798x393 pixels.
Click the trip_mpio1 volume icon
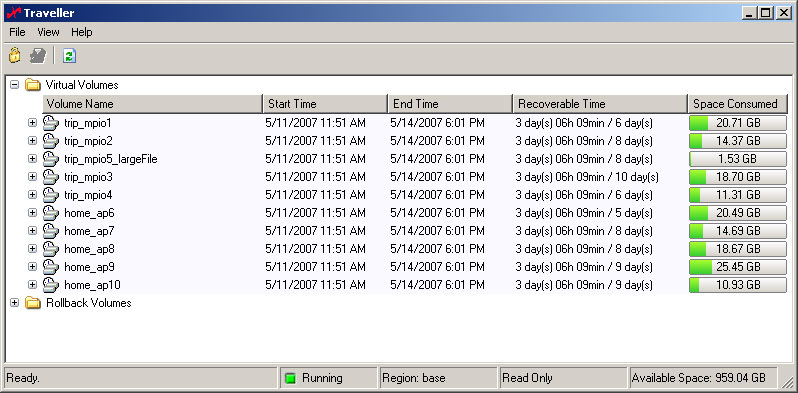[50, 123]
